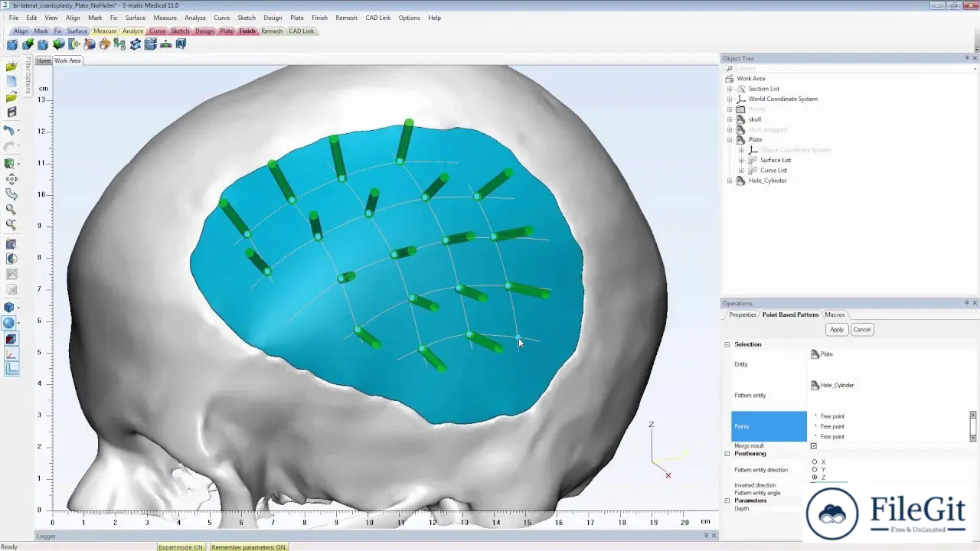Open the Properties tab in Operations
Screen dimensions: 980x551
click(x=743, y=315)
